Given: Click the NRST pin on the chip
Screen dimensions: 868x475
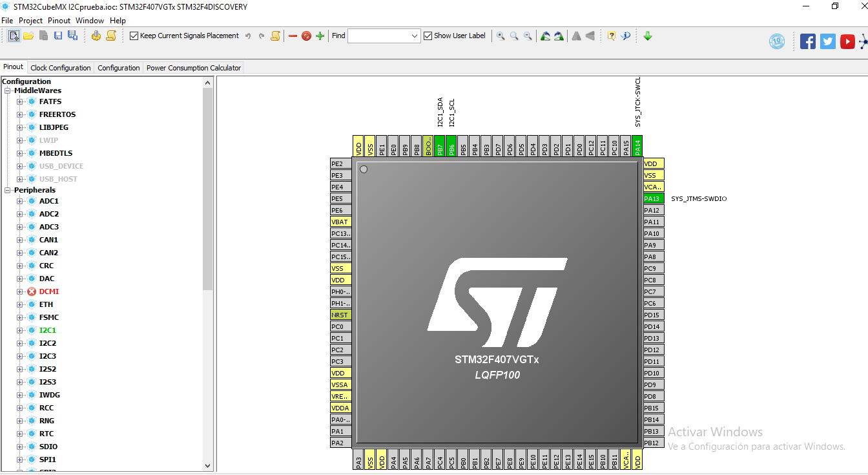Looking at the screenshot, I should [x=340, y=315].
